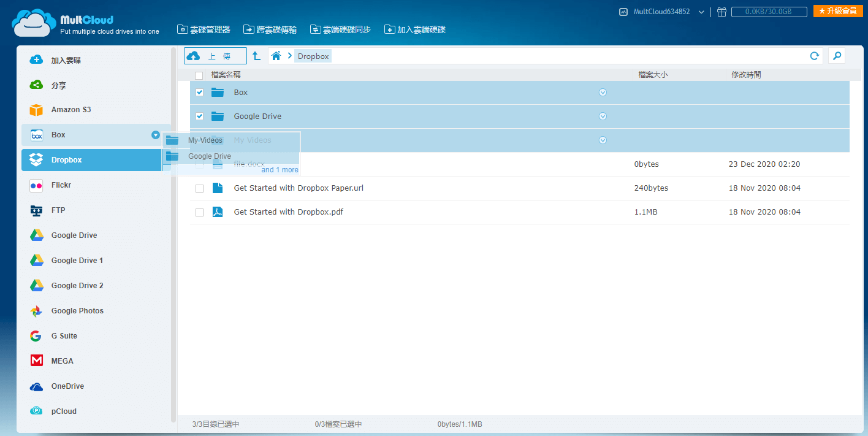Expand options arrow for Google Drive folder row
868x436 pixels.
[603, 117]
